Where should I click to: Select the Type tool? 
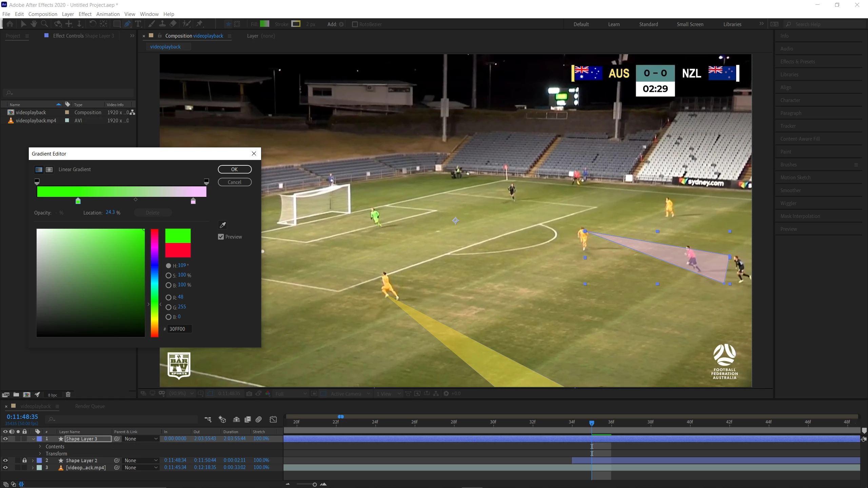coord(138,24)
